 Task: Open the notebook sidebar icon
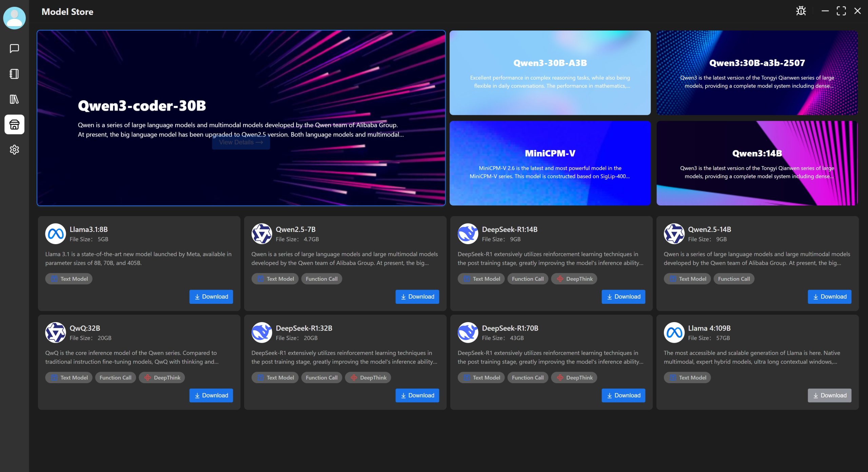click(x=14, y=74)
